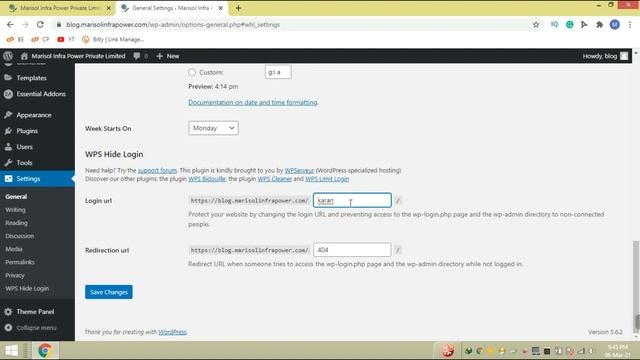Open WordPress link in footer
This screenshot has height=360, width=640.
172,332
